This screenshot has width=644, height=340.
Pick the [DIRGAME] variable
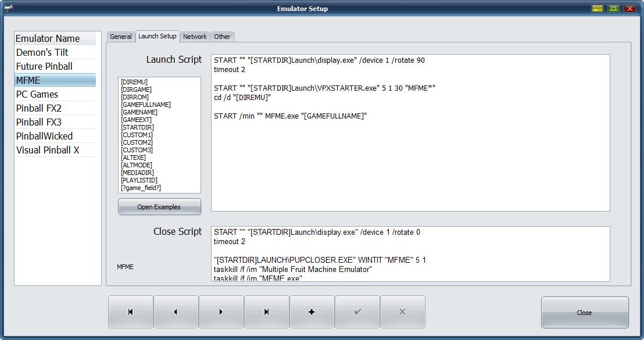[136, 90]
